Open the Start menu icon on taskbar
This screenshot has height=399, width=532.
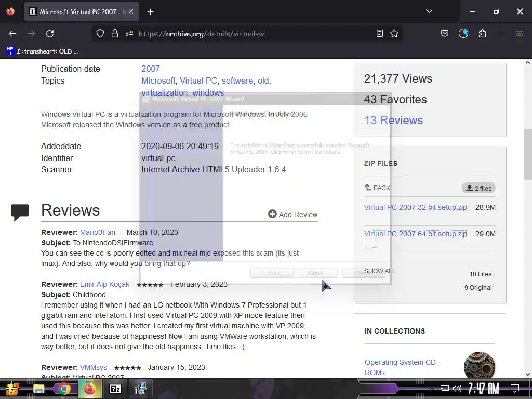pyautogui.click(x=12, y=389)
